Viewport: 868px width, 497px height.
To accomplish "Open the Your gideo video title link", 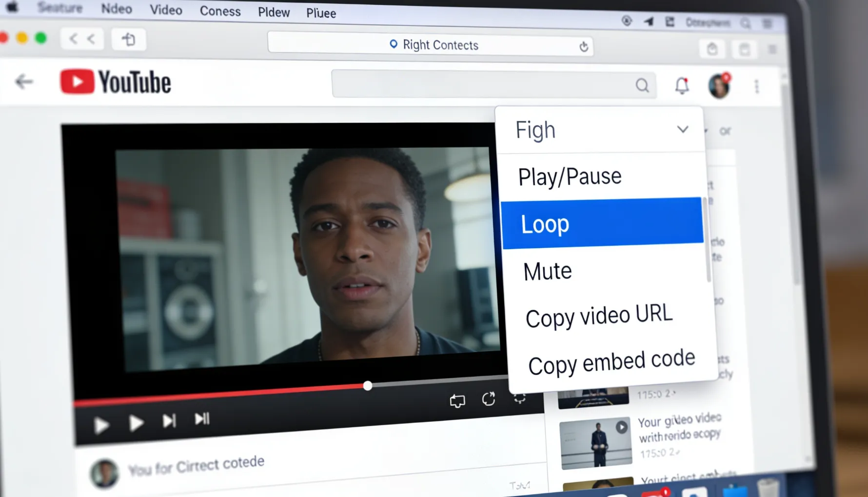I will click(x=680, y=427).
